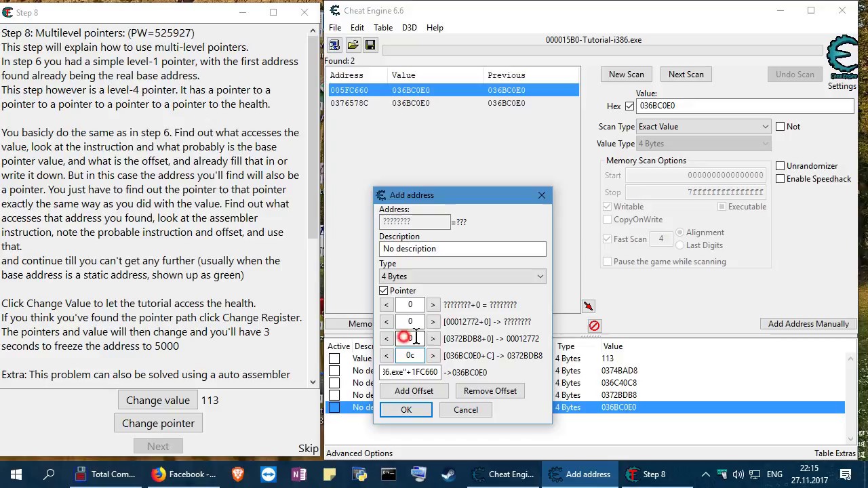868x488 pixels.
Task: Open Steam from the taskbar
Action: point(448,474)
